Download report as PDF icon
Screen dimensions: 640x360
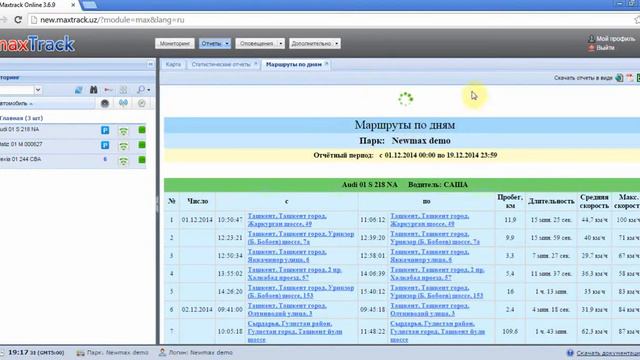tap(630, 78)
